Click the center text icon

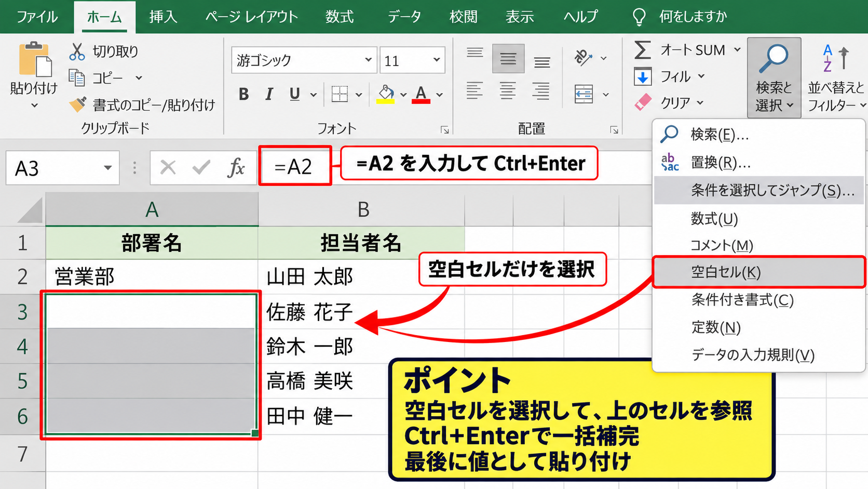[x=508, y=90]
